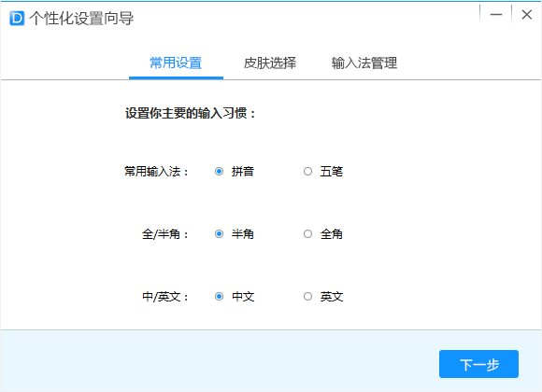Viewport: 542px width, 392px height.
Task: Choose 英文 language option
Action: (x=307, y=297)
